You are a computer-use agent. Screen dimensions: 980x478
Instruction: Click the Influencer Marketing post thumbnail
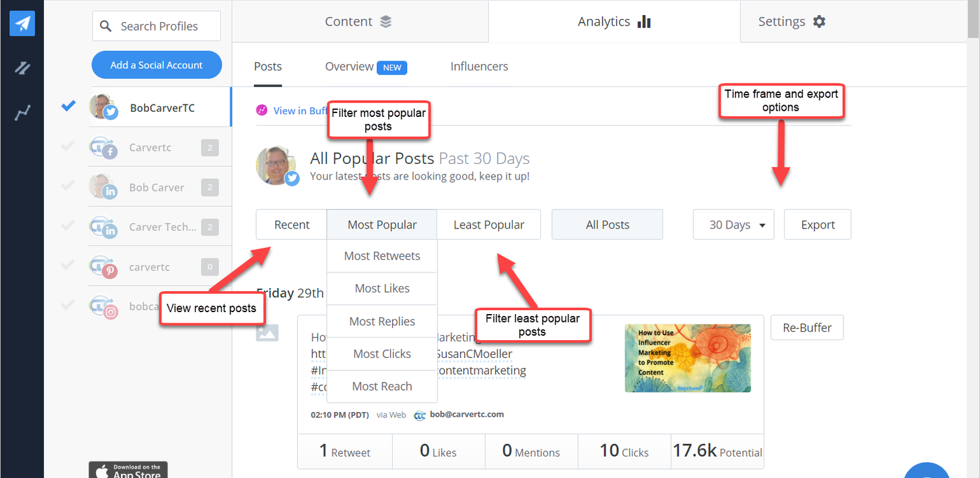[688, 358]
